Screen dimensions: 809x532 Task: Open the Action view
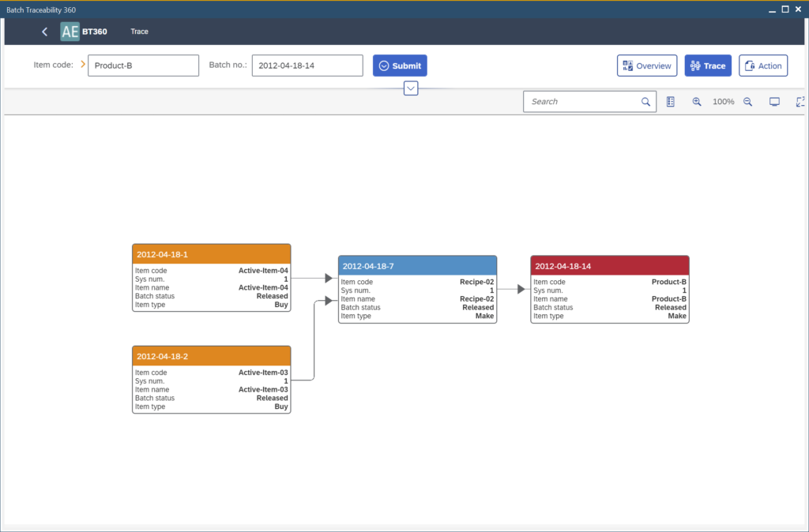(762, 66)
